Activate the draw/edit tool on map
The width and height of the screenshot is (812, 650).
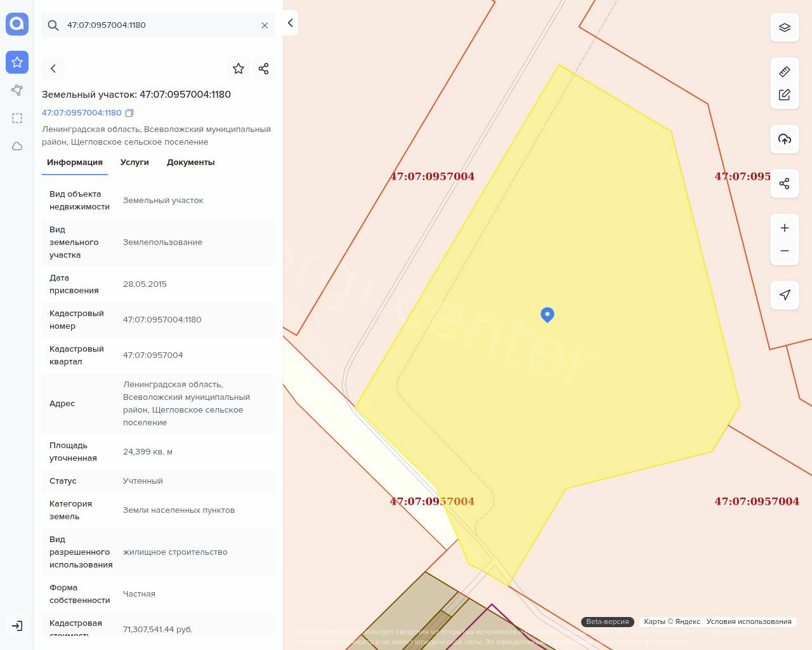click(784, 95)
